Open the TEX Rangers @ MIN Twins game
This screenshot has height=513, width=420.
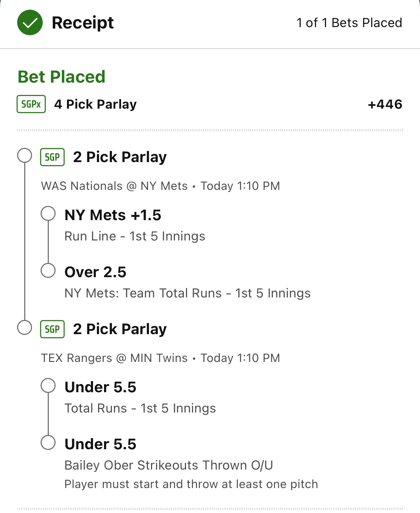(x=114, y=358)
